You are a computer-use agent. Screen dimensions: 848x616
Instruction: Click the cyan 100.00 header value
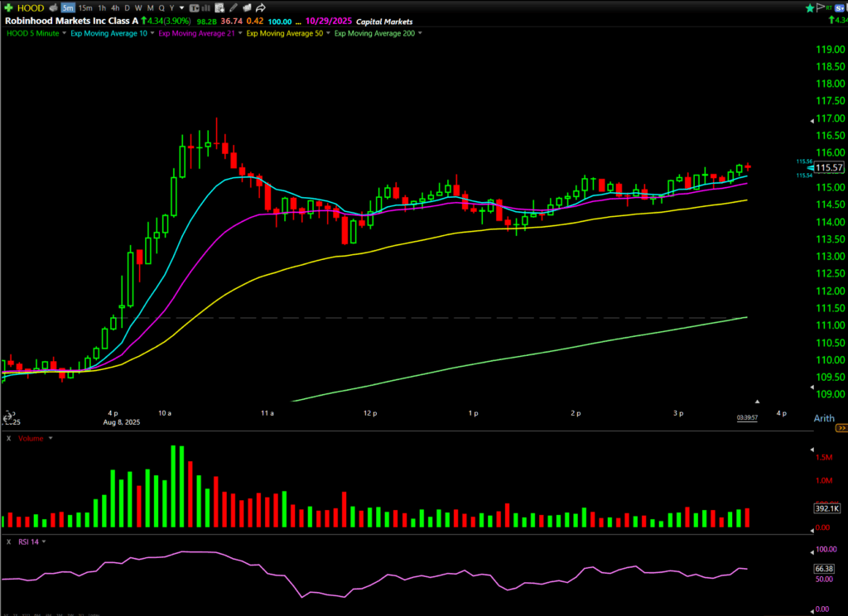coord(280,22)
